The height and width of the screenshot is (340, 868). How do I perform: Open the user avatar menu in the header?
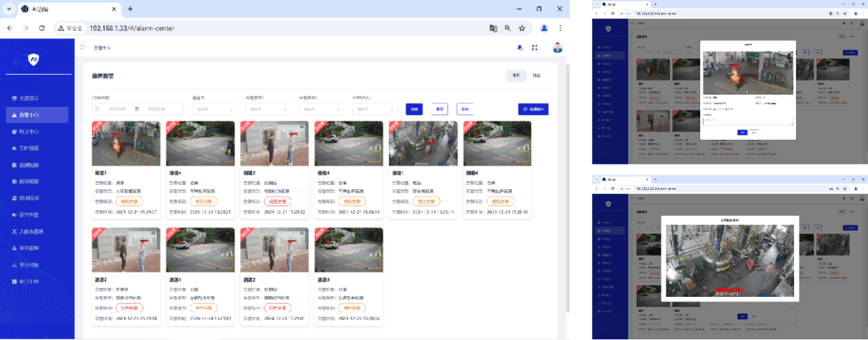557,48
